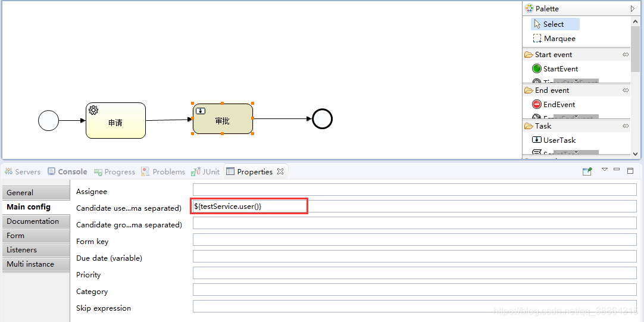The width and height of the screenshot is (644, 322).
Task: Open the Properties view menu dropdown
Action: click(605, 169)
